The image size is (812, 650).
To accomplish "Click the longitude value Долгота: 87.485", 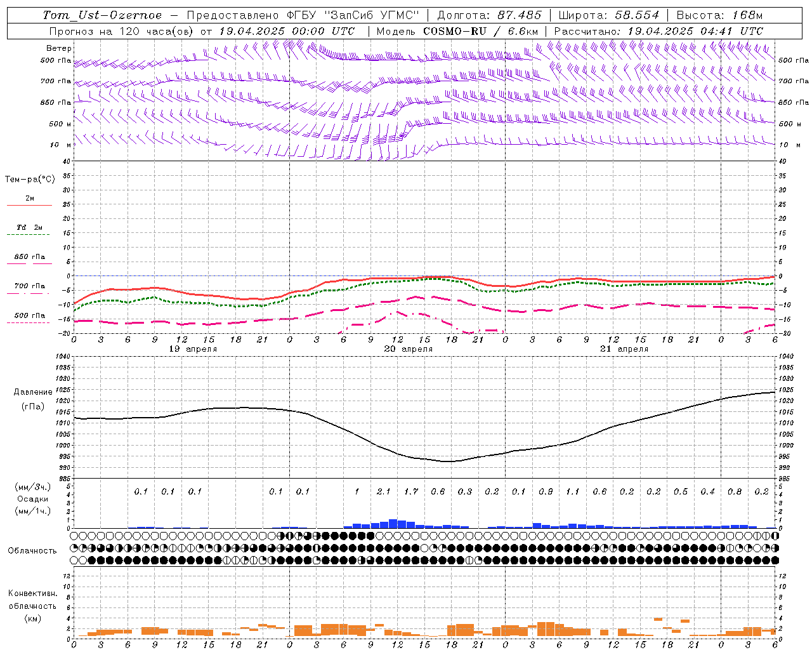I will pyautogui.click(x=490, y=15).
